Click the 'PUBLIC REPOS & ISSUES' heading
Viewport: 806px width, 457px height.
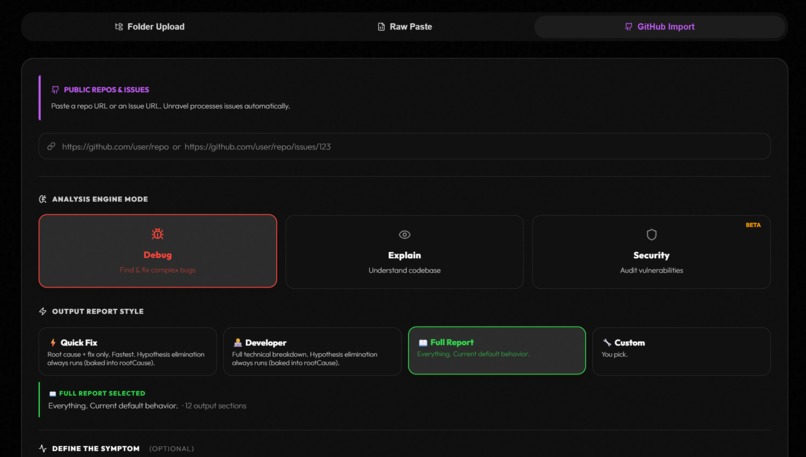106,90
